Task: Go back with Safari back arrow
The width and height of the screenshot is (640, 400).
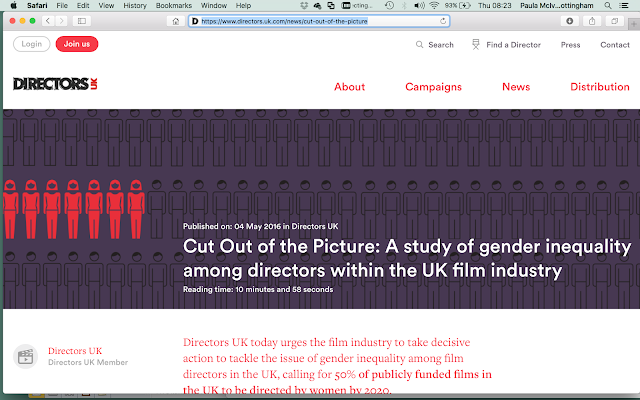Action: coord(48,21)
